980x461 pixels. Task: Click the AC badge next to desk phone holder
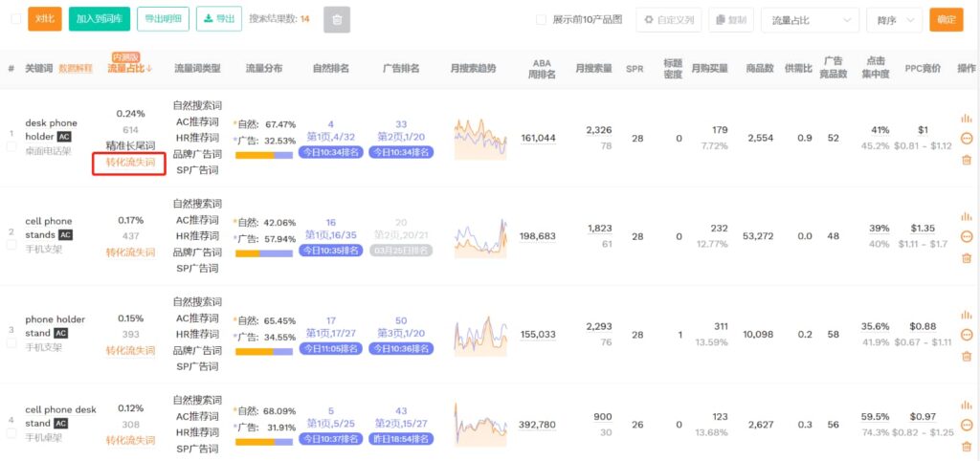64,137
